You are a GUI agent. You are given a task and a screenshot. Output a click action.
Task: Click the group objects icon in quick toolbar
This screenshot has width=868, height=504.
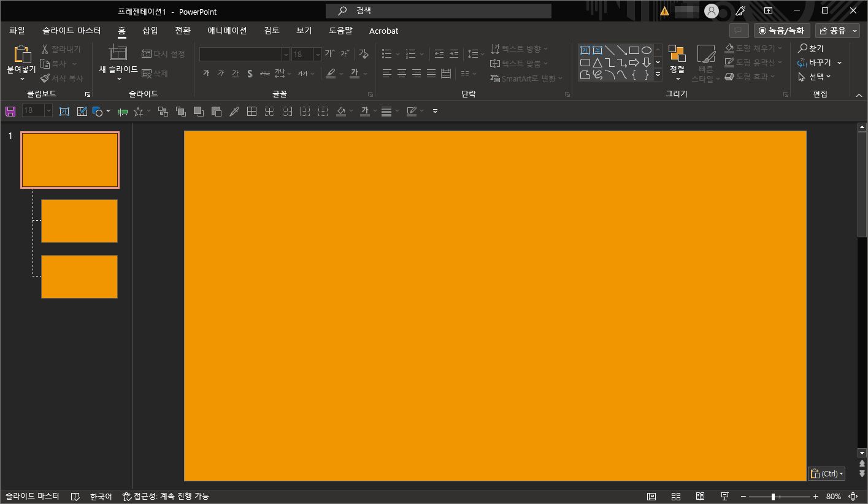163,111
